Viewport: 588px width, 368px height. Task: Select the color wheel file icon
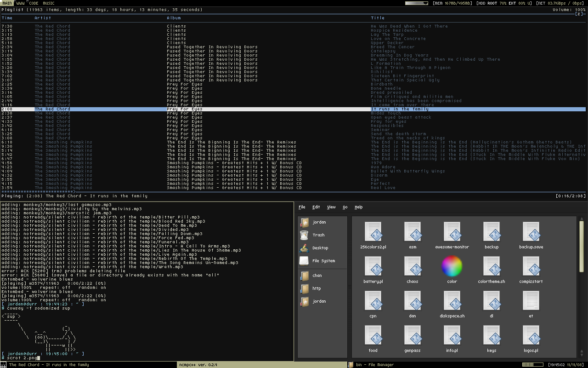pos(452,266)
